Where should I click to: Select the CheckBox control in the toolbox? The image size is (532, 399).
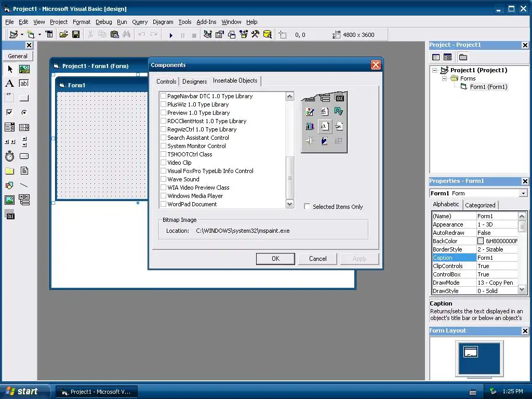click(x=10, y=112)
